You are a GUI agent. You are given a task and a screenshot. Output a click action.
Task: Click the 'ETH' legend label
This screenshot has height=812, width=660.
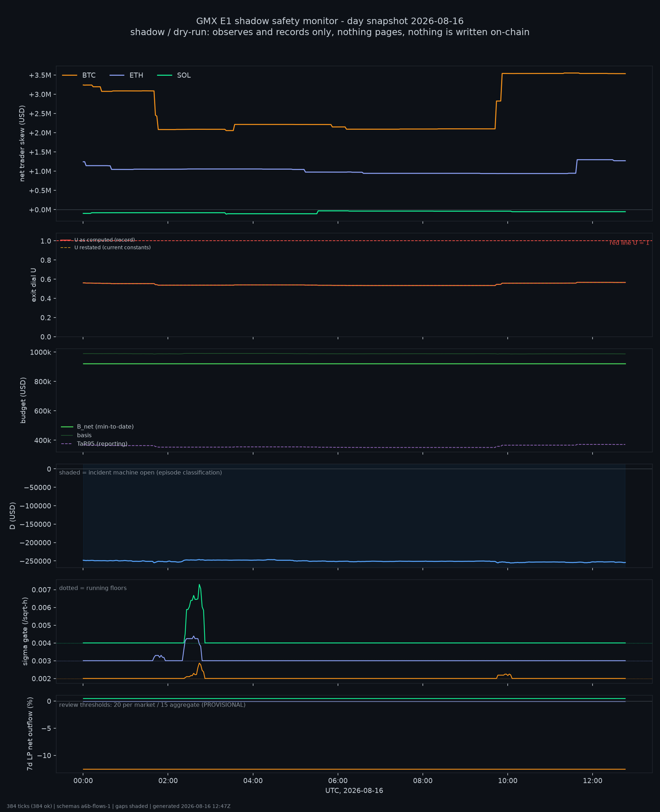point(136,75)
